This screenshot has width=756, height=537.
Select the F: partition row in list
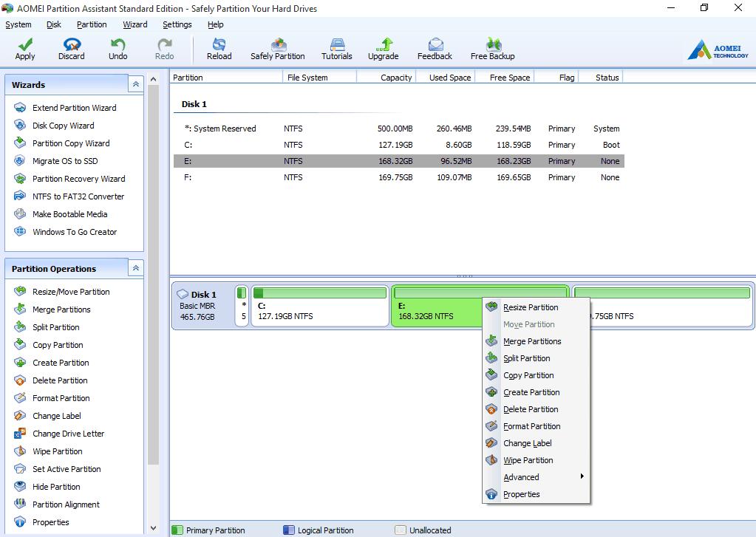[x=399, y=177]
